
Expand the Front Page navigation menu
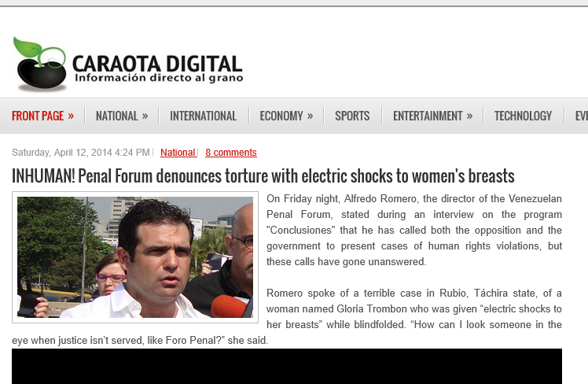tap(42, 116)
